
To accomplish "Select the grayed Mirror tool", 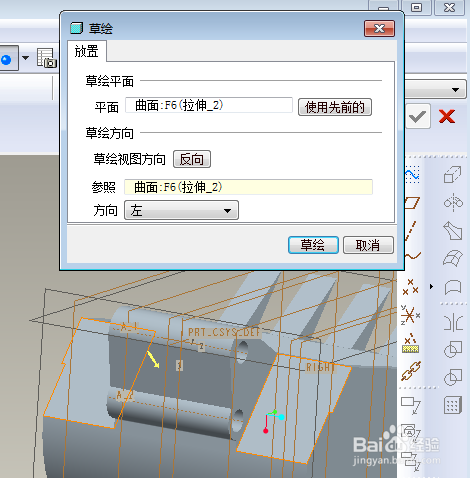I will (x=453, y=322).
